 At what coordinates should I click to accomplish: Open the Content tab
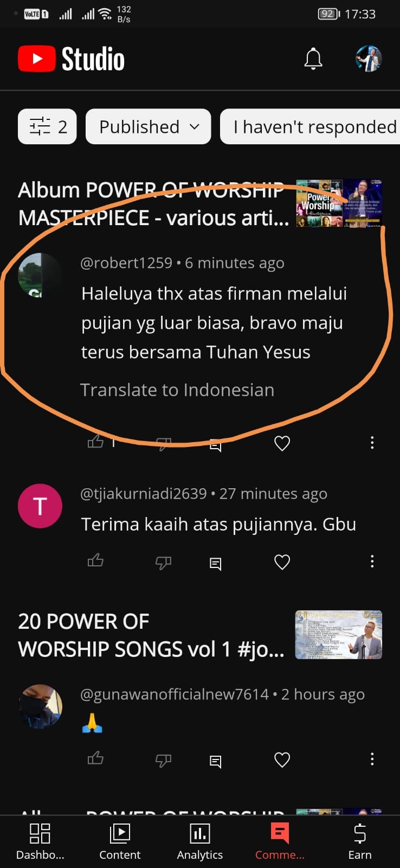(120, 841)
